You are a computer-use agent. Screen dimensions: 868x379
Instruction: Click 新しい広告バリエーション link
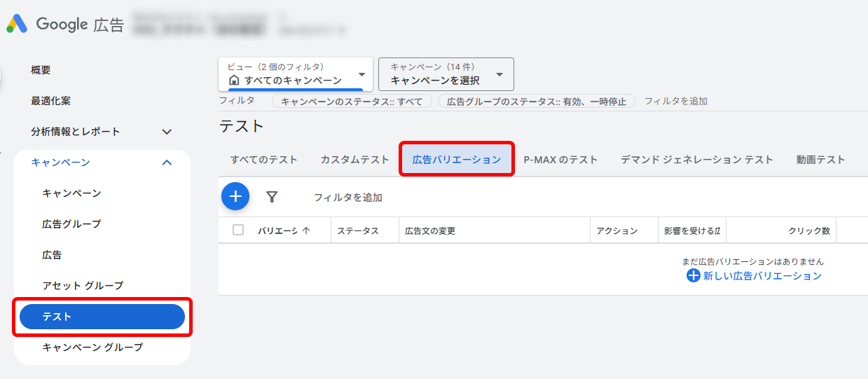tap(762, 276)
